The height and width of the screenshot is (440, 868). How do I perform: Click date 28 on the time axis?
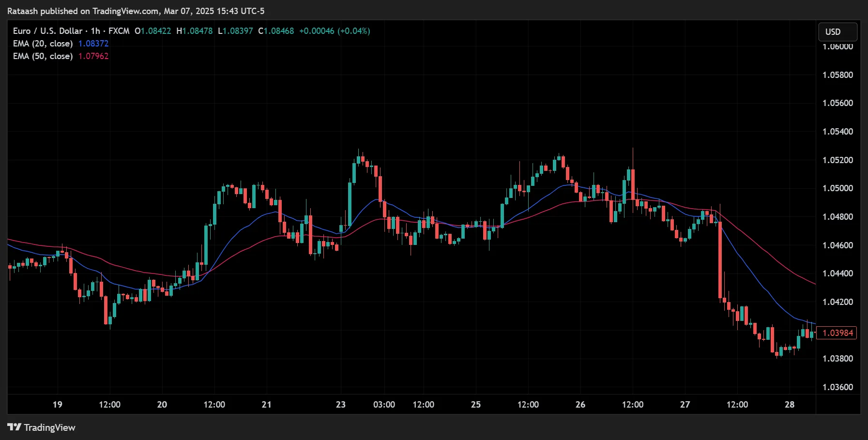(x=790, y=405)
